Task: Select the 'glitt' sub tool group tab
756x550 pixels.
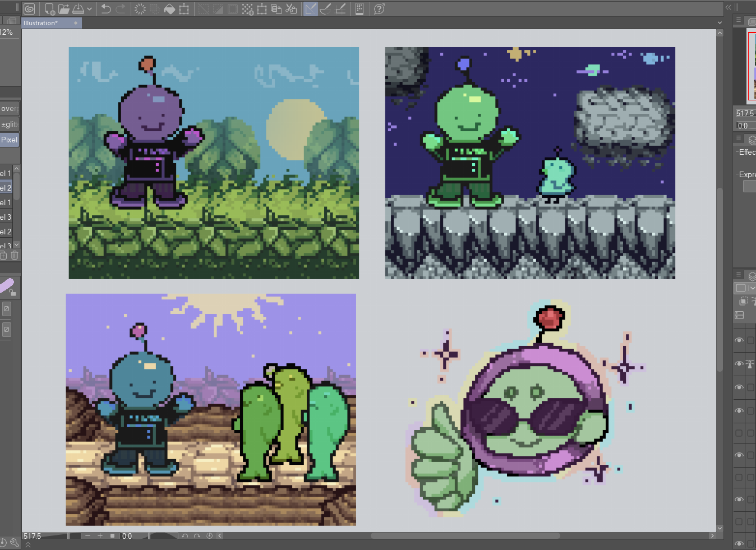Action: (x=10, y=124)
